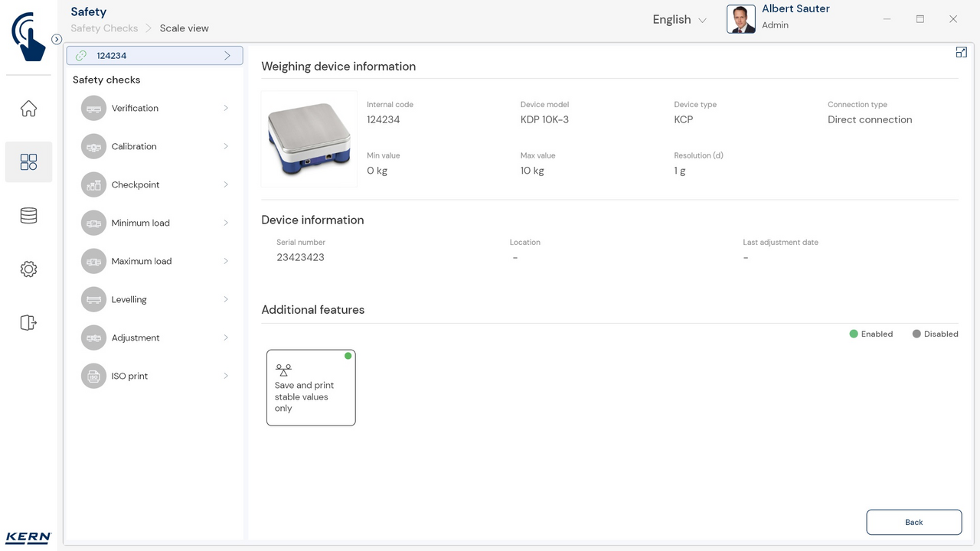Click the Verification scale icon
Viewport: 980px width, 551px height.
point(93,109)
